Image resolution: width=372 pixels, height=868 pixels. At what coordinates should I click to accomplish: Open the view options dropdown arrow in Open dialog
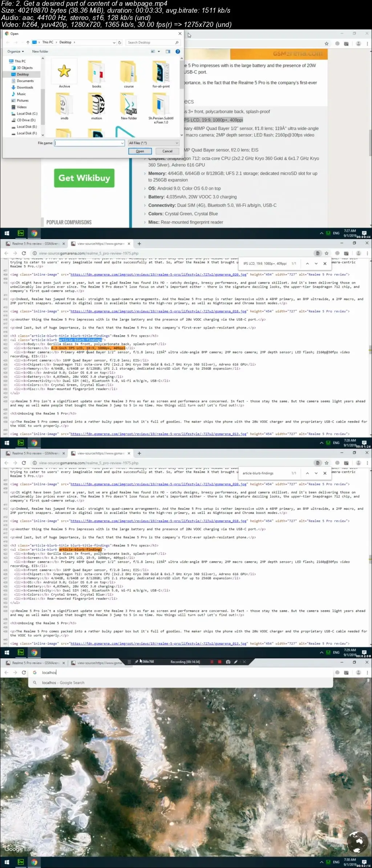tap(159, 52)
